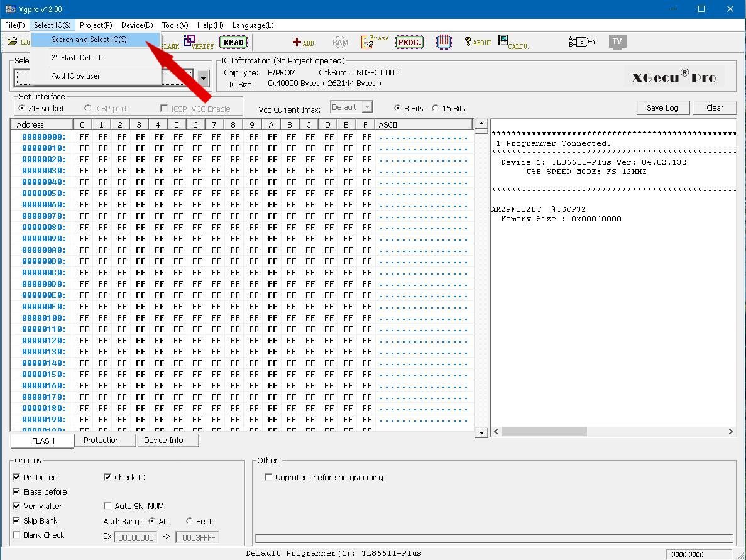
Task: Open the File(F) menu
Action: 14,25
